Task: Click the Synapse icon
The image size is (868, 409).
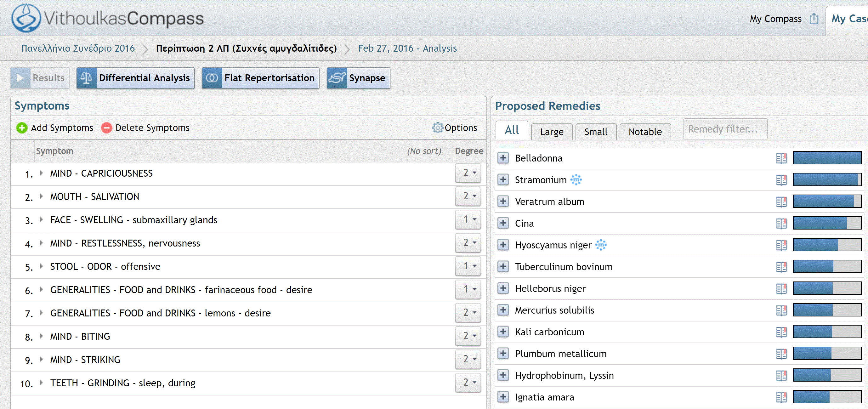Action: [337, 78]
